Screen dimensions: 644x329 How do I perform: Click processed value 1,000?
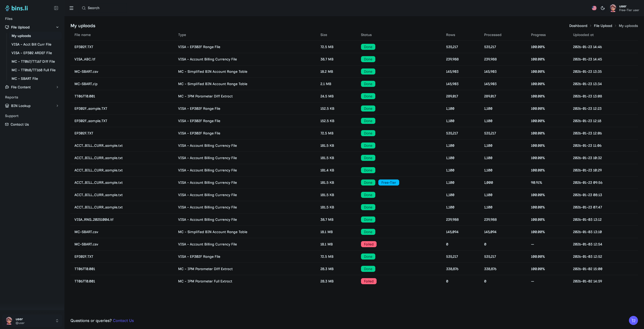click(488, 182)
